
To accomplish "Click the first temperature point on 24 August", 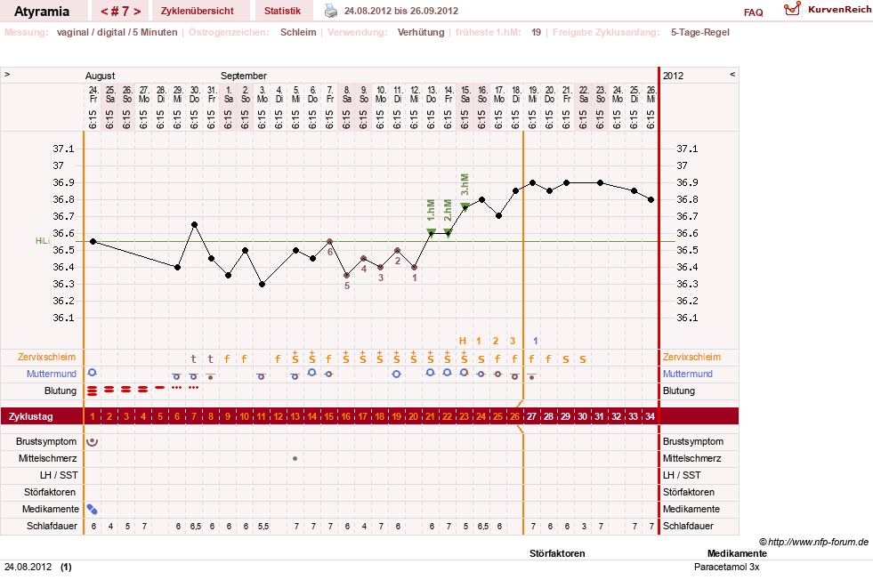I will (x=93, y=241).
